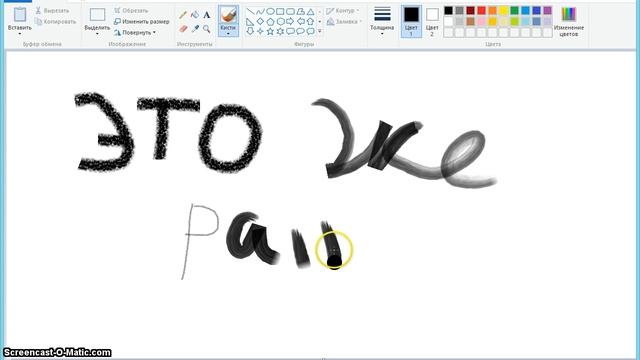The image size is (640, 360).
Task: Pick the brown color swatch
Action: pos(471,21)
